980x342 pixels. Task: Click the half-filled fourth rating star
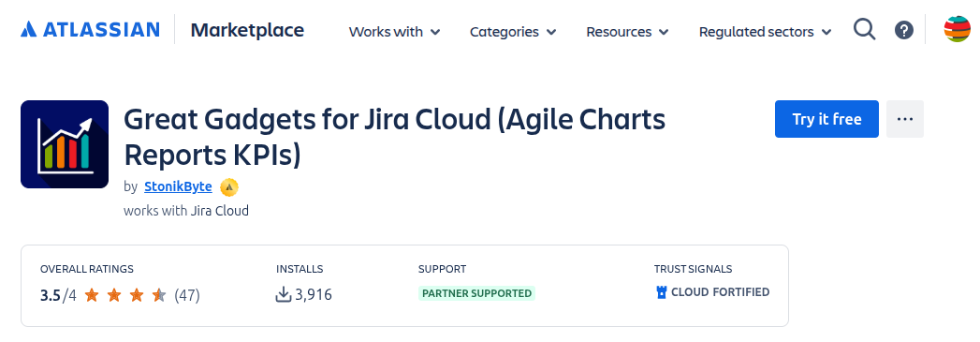[x=159, y=294]
